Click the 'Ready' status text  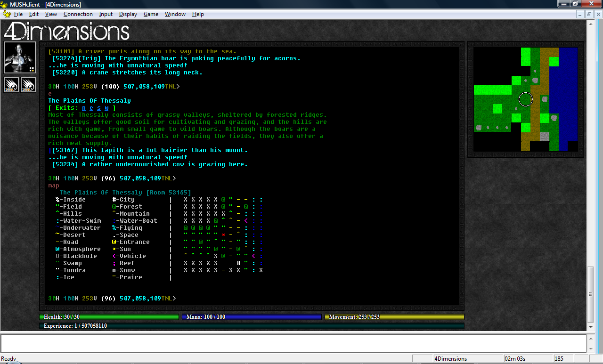pyautogui.click(x=8, y=359)
